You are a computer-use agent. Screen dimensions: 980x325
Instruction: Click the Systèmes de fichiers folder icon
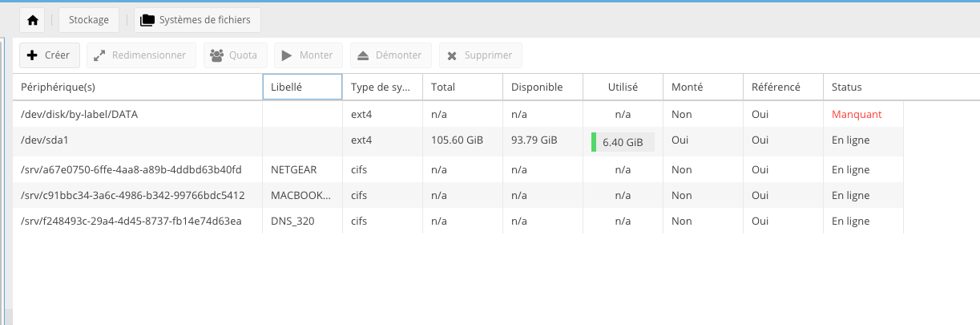pyautogui.click(x=147, y=20)
